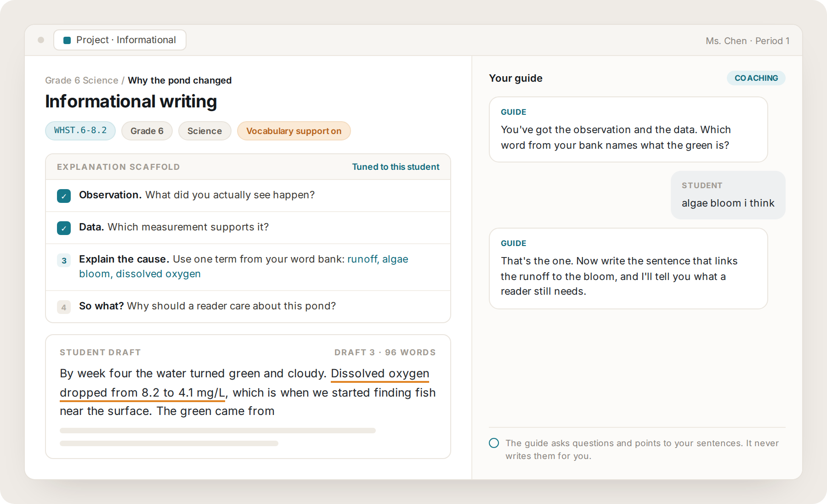The height and width of the screenshot is (504, 827).
Task: Click the word bank terms runoff, algae bloom
Action: [x=244, y=266]
